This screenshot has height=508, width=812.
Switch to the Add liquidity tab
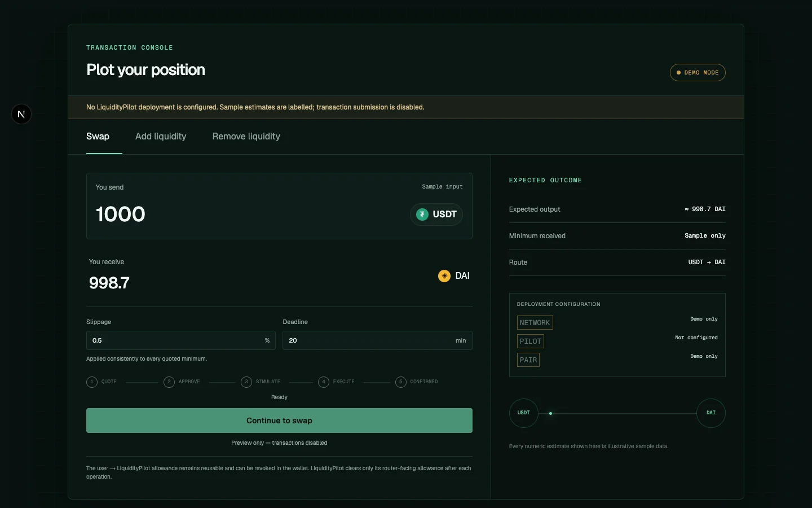coord(161,137)
